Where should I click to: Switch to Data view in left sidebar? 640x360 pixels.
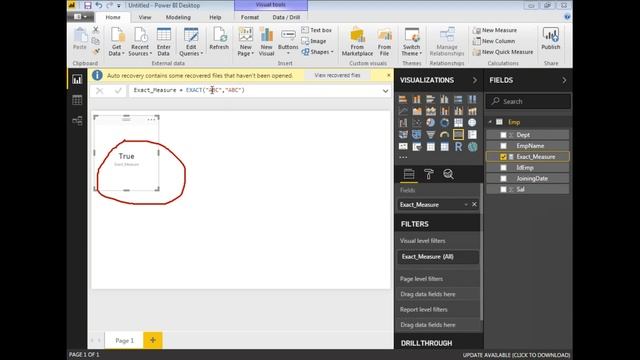pyautogui.click(x=77, y=100)
